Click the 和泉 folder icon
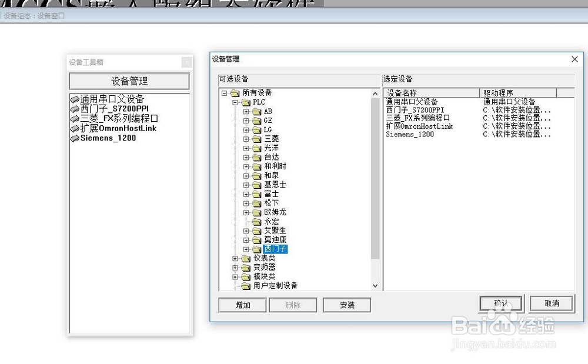This screenshot has height=364, width=588. pos(257,176)
